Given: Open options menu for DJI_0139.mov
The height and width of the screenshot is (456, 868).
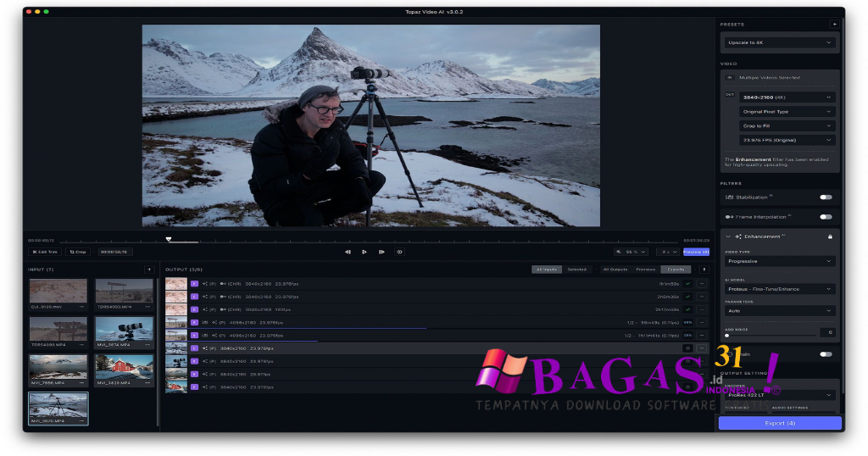Looking at the screenshot, I should coord(82,307).
